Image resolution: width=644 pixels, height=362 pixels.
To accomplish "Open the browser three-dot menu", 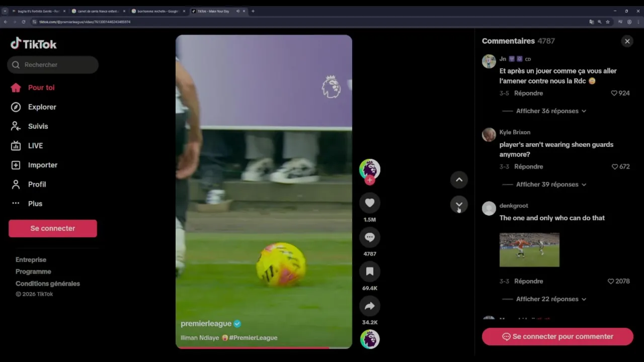I will tap(638, 22).
